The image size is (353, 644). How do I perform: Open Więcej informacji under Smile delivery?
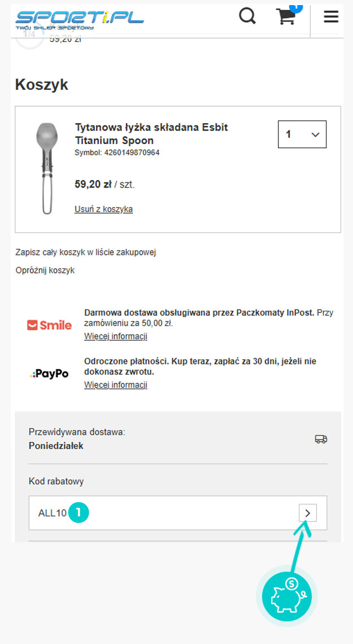click(115, 336)
